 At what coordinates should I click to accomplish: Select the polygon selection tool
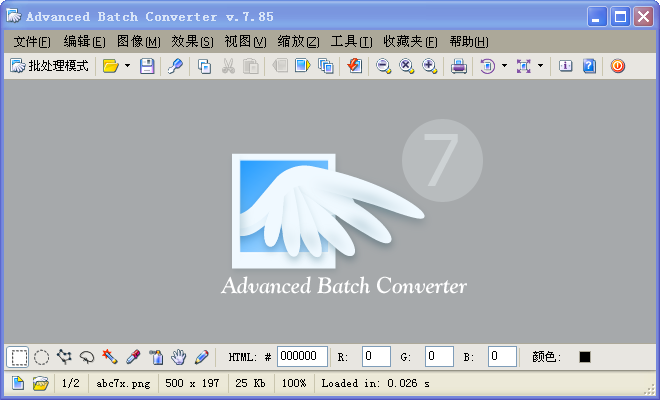click(64, 357)
